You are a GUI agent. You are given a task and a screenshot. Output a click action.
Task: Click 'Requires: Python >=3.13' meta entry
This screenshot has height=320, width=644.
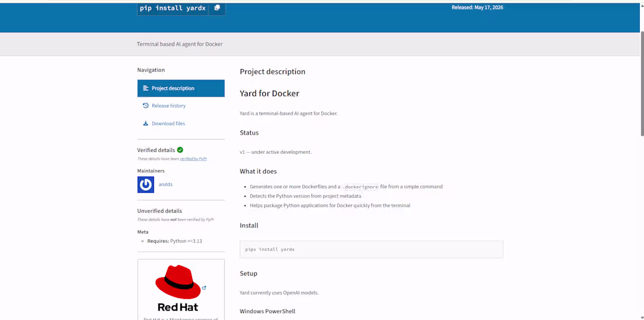point(174,241)
